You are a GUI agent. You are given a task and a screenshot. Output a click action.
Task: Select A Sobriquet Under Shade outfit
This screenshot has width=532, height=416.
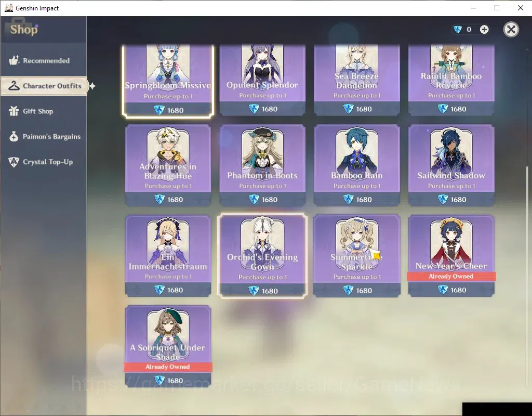tap(168, 346)
